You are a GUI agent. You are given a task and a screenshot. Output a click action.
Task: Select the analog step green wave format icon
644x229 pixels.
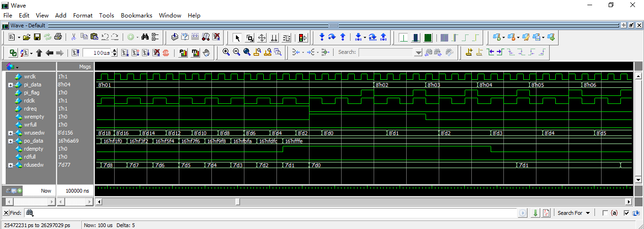(x=428, y=37)
